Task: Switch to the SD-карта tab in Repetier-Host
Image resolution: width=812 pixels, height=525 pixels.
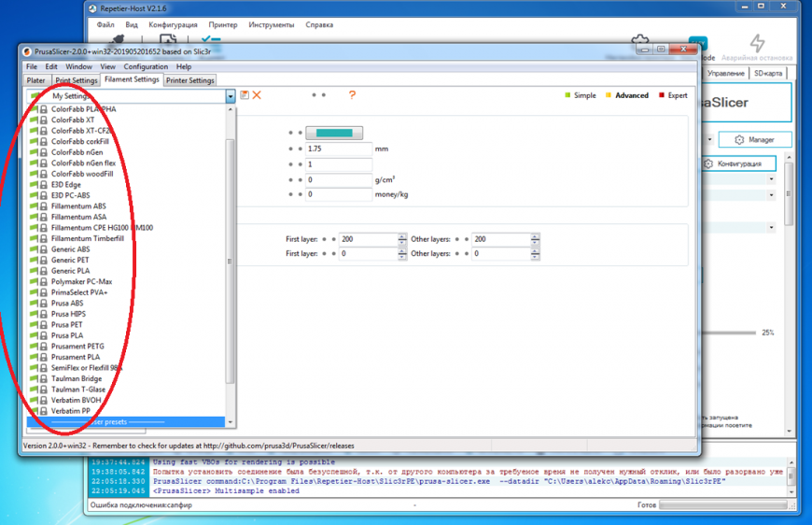Action: 768,74
